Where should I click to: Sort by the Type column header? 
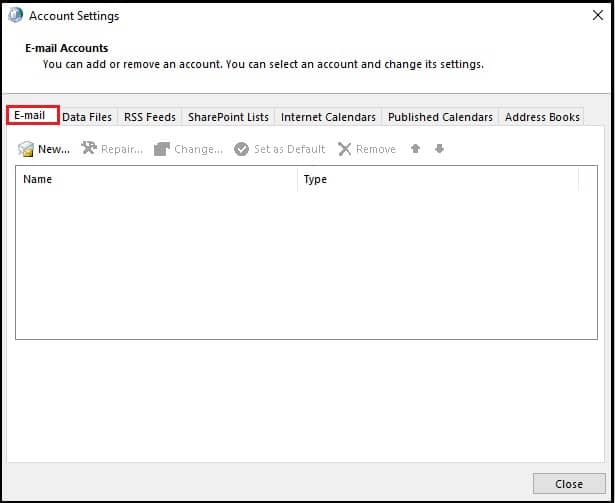tap(438, 179)
